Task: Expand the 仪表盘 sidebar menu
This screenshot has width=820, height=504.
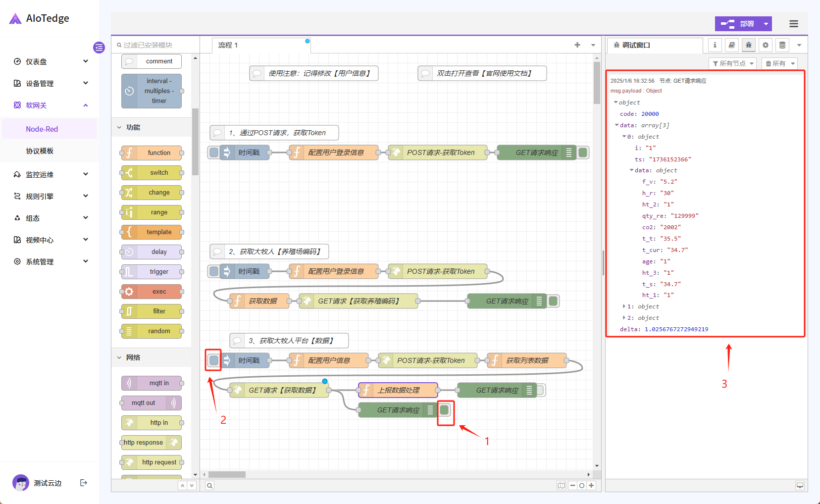Action: tap(50, 61)
